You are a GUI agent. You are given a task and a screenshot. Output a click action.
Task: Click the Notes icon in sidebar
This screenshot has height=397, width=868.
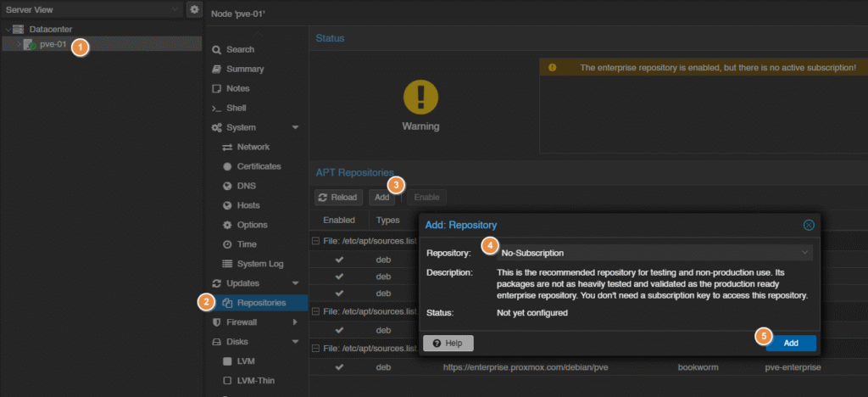(x=217, y=88)
